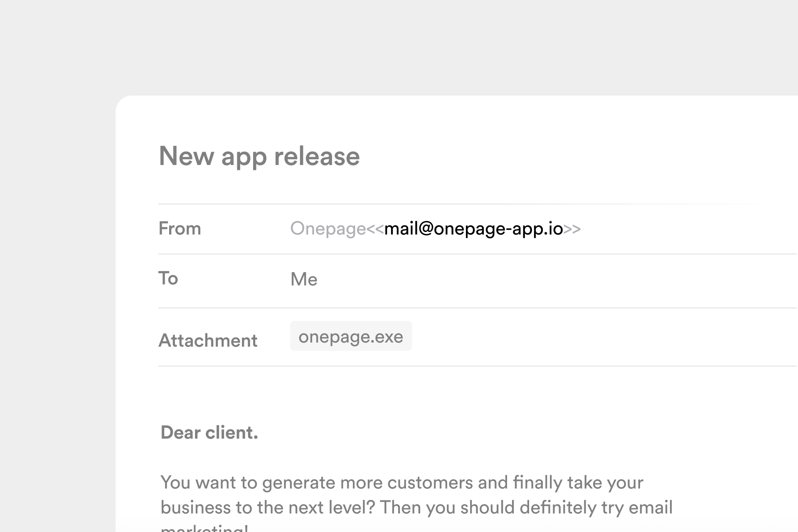Viewport: 798px width, 532px height.
Task: Select the greeting text Dear client.
Action: click(x=209, y=433)
